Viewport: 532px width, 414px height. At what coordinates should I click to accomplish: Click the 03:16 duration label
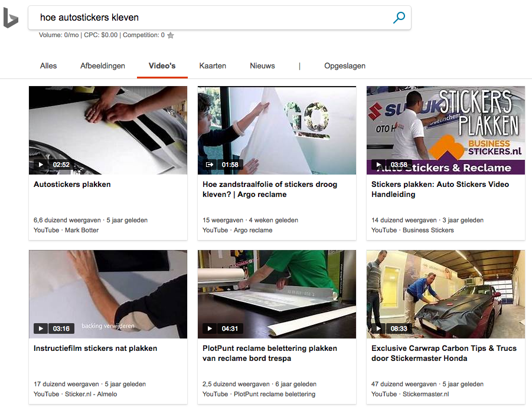61,328
